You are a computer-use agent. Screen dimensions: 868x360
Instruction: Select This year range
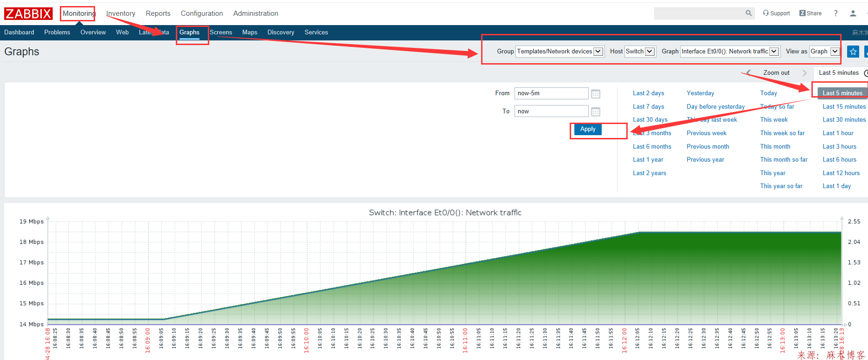[x=772, y=173]
